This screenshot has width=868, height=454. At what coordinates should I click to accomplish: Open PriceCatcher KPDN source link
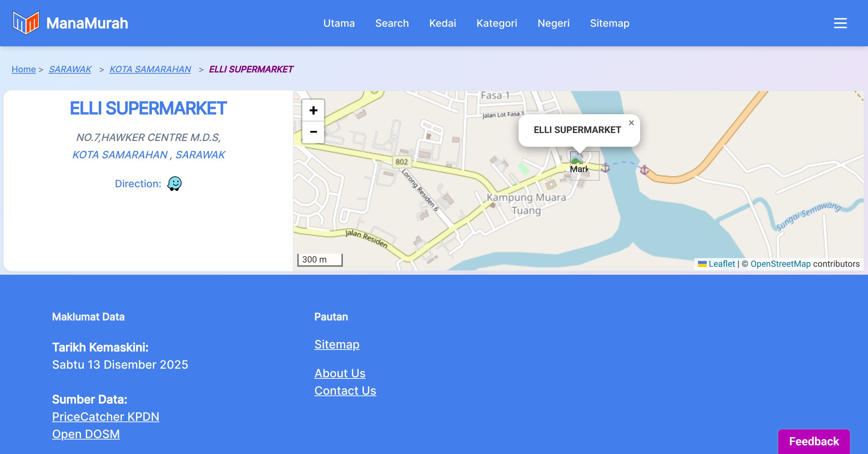click(x=106, y=417)
